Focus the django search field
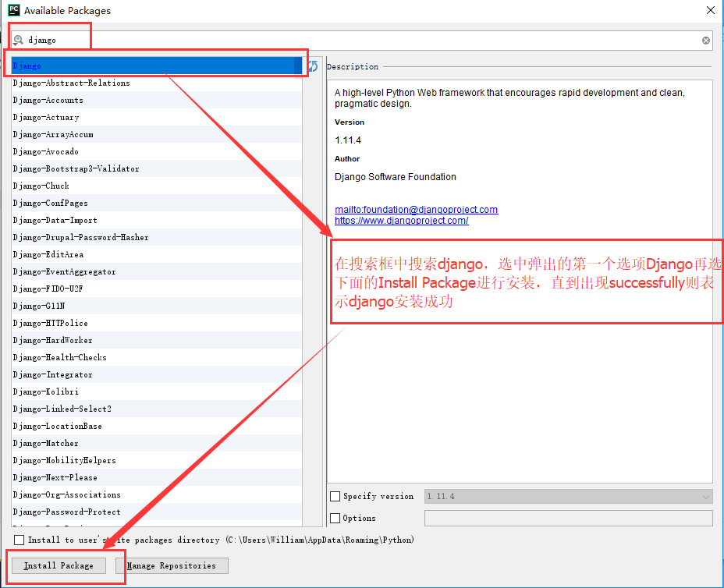 360,41
